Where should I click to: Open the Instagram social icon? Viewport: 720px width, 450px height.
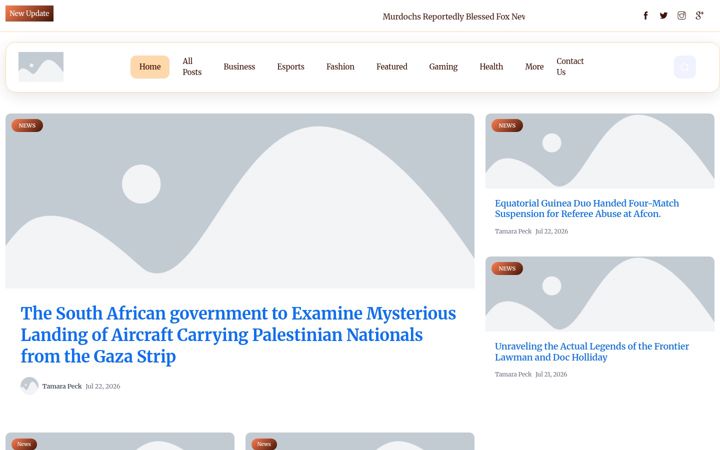pyautogui.click(x=681, y=16)
